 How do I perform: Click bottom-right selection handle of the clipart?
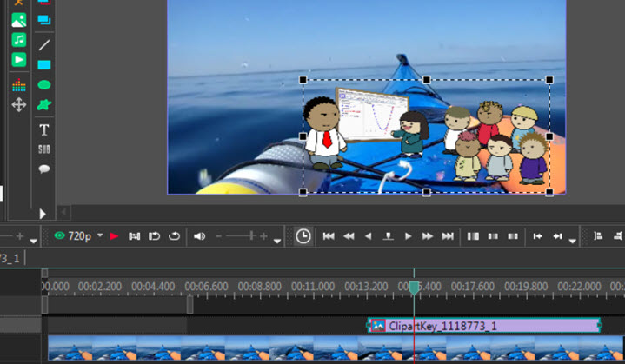(549, 192)
